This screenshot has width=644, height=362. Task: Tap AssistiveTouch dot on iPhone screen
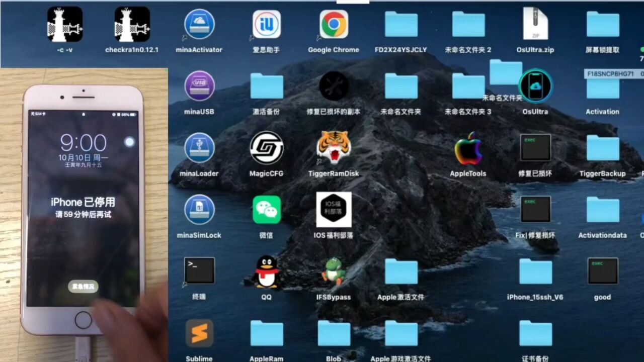click(129, 142)
